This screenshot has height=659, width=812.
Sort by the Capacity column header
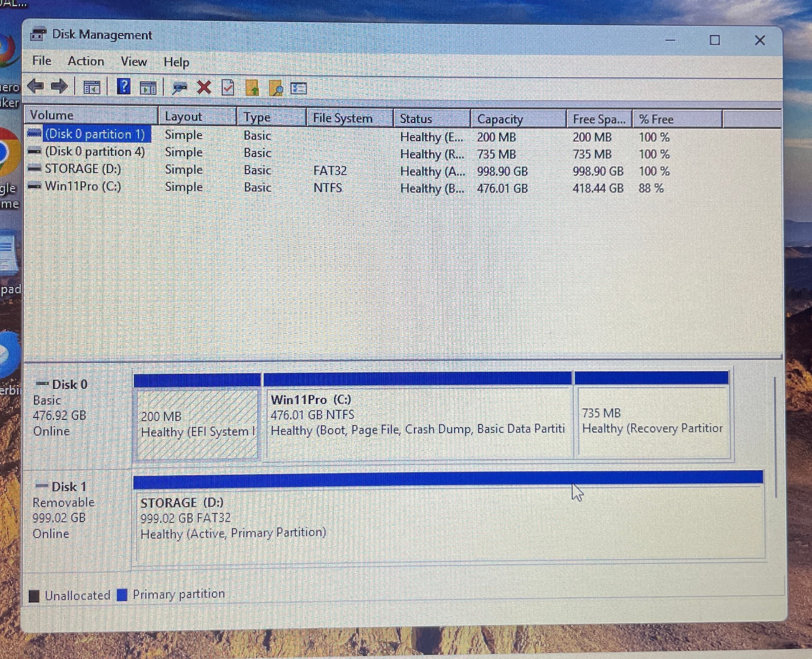[x=518, y=119]
